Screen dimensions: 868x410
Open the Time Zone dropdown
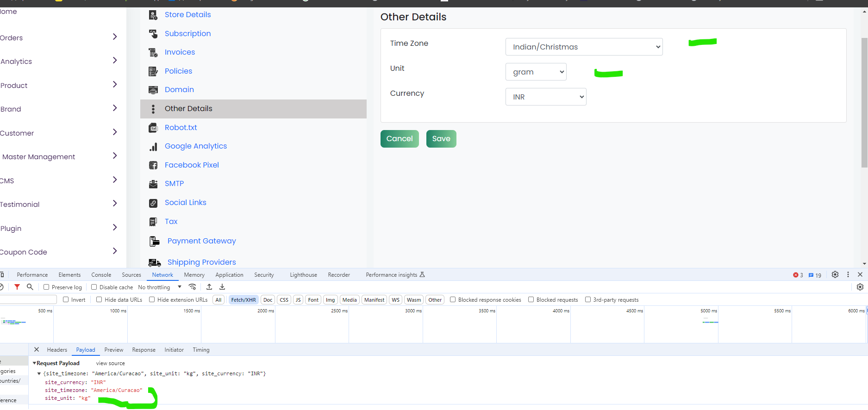point(584,47)
